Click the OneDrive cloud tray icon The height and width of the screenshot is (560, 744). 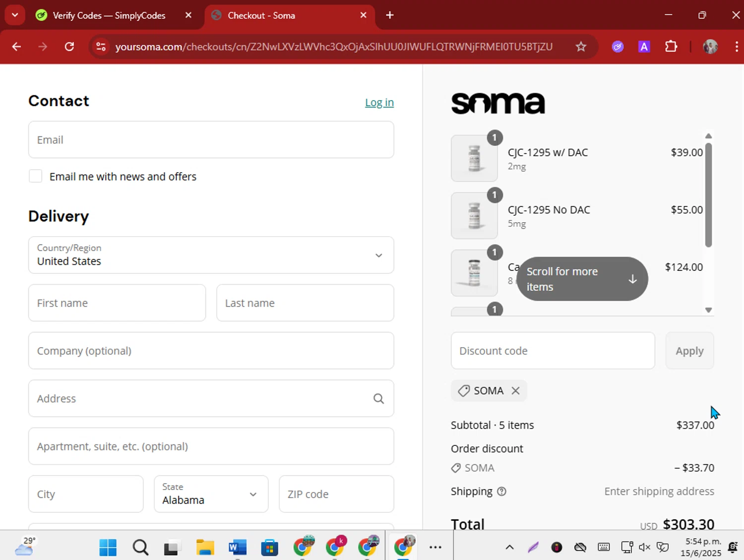click(x=580, y=547)
